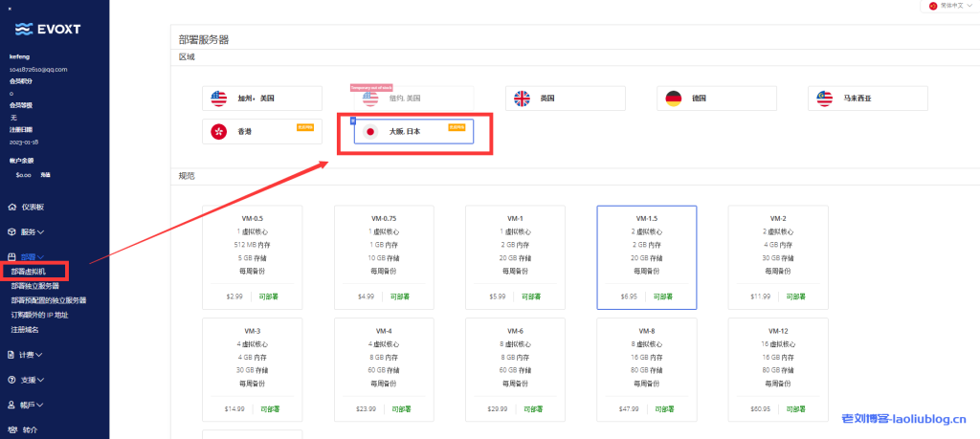
Task: Expand the 计费 billing sidebar menu
Action: click(x=33, y=355)
